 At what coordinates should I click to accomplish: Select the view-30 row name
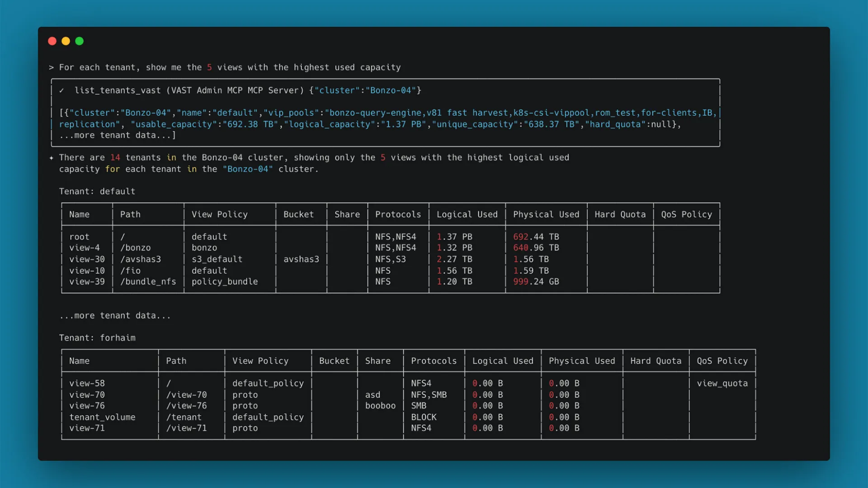coord(87,259)
